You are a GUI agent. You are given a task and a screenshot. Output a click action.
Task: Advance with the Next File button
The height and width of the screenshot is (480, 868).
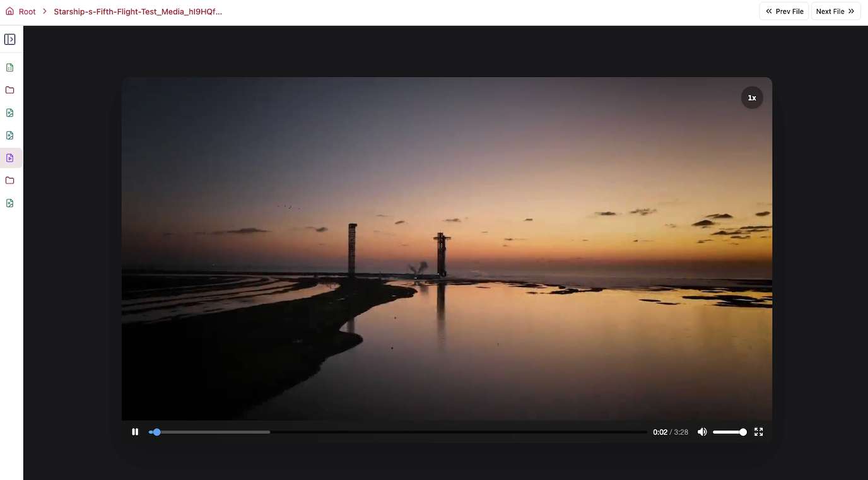835,11
